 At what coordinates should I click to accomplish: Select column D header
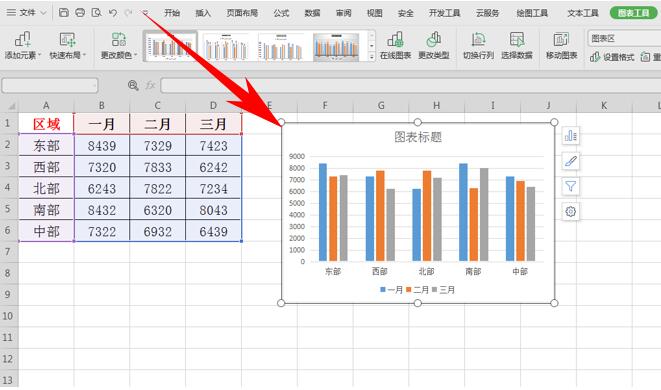[x=213, y=105]
